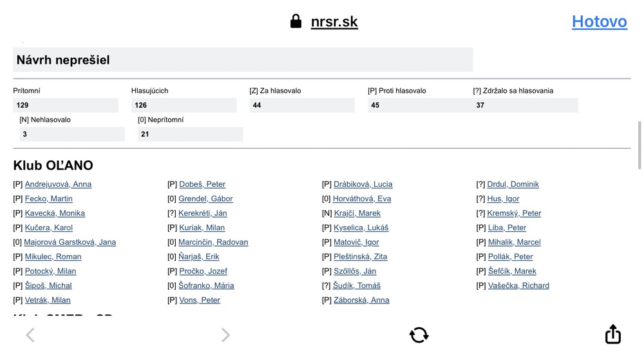Go back with the left arrow
The image size is (644, 362).
[30, 335]
